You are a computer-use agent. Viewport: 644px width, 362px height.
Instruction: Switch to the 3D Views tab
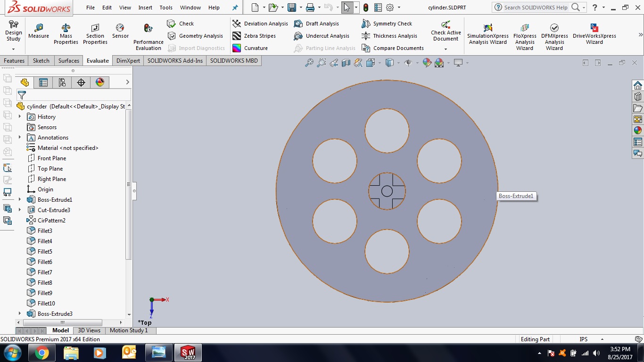(89, 330)
